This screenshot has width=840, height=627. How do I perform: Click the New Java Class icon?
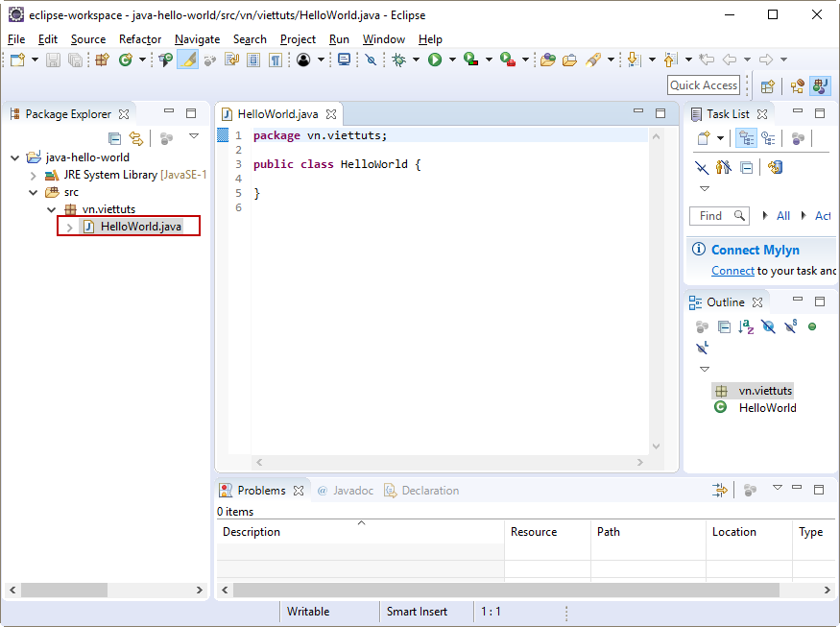click(126, 60)
